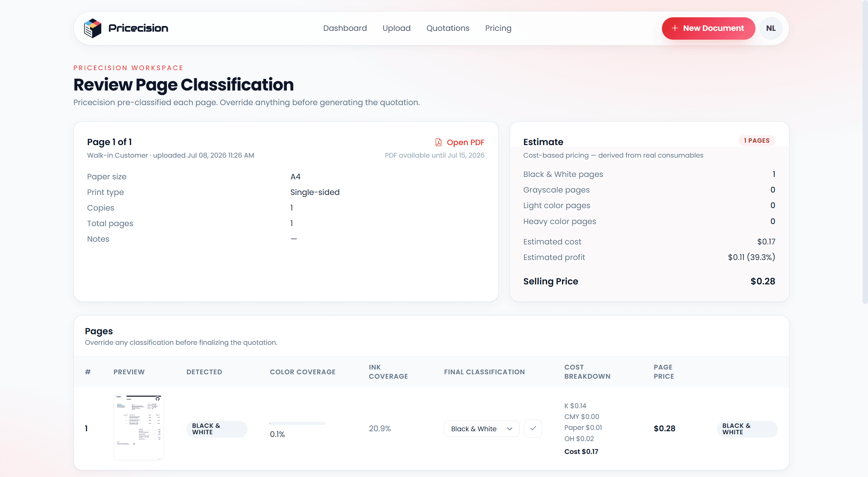The height and width of the screenshot is (477, 868).
Task: Click the Black & White pages label
Action: (563, 174)
